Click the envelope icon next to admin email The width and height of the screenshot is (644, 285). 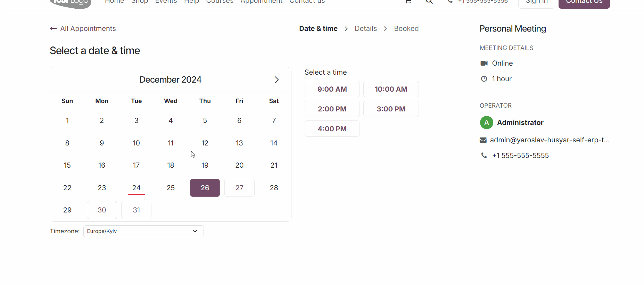pos(483,140)
